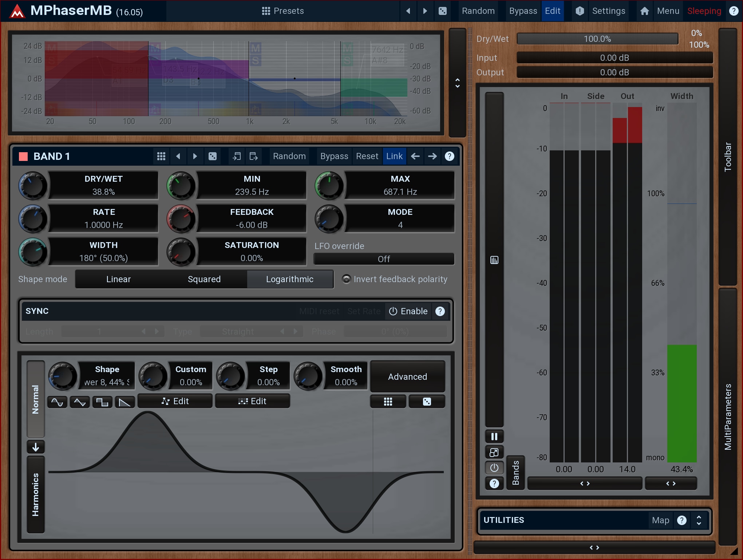This screenshot has height=560, width=743.
Task: Select Linear shape mode
Action: click(118, 279)
